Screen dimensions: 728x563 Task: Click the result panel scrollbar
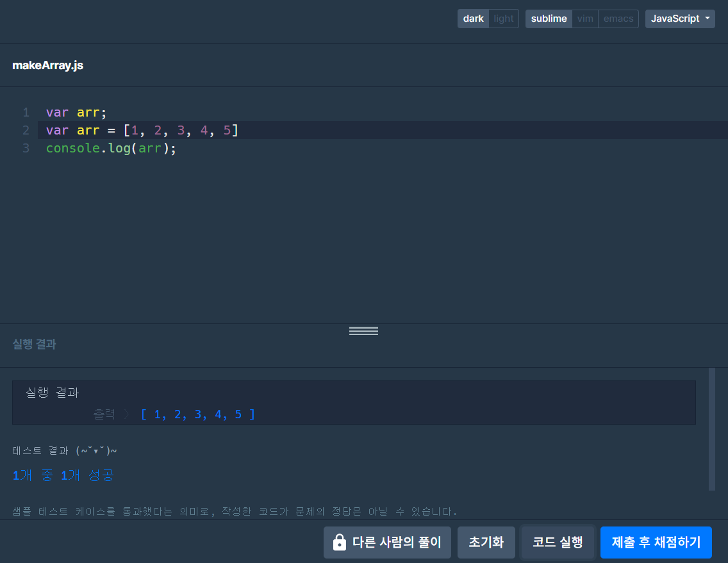click(x=712, y=429)
